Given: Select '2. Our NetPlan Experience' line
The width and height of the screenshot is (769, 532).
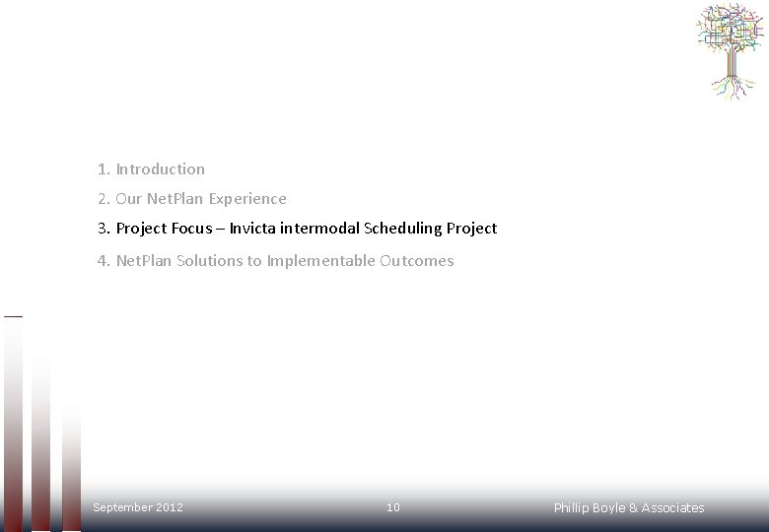Looking at the screenshot, I should (x=192, y=198).
